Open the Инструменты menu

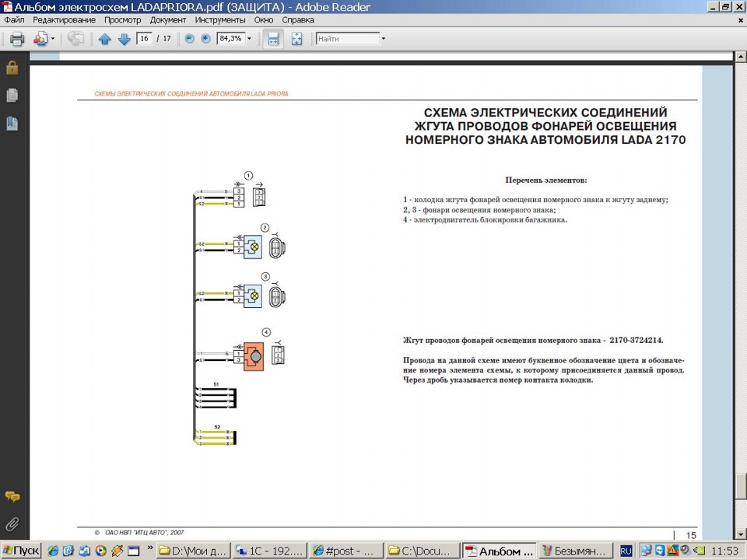click(x=220, y=20)
